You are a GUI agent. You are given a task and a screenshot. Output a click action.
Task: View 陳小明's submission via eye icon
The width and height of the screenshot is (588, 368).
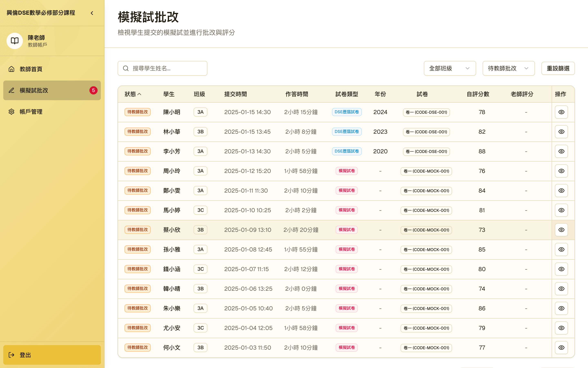561,112
